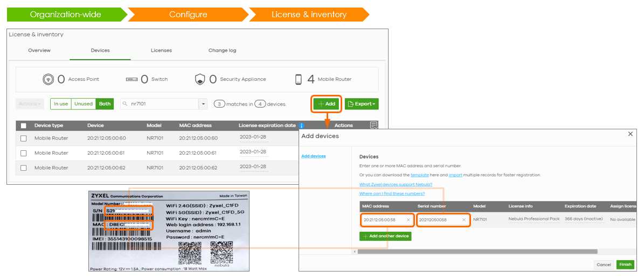Switch to the Licenses tab
The height and width of the screenshot is (278, 644).
(161, 51)
